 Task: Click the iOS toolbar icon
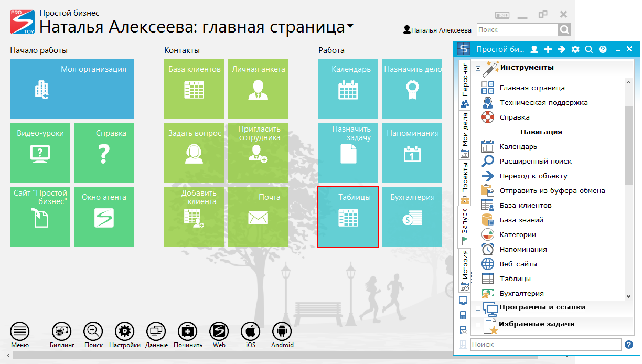click(x=251, y=331)
